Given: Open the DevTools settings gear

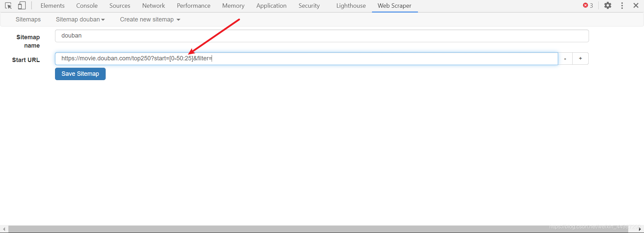Looking at the screenshot, I should pos(608,6).
